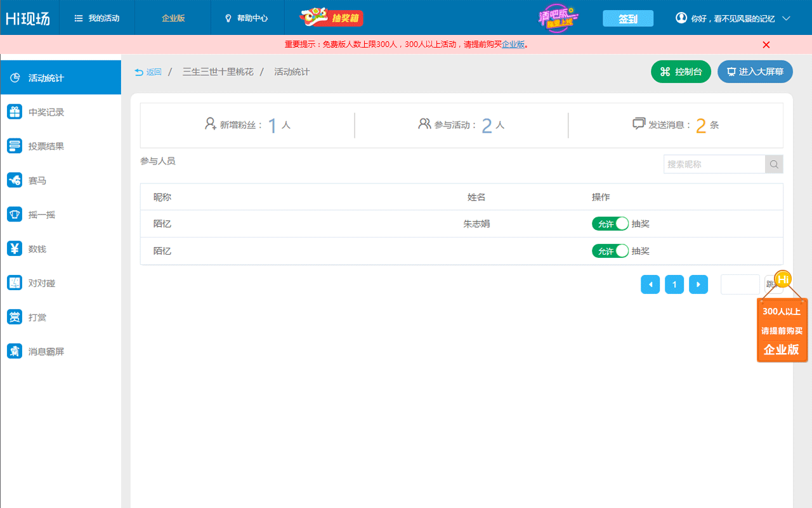This screenshot has width=812, height=508.
Task: Switch to 企业版 in top navigation
Action: point(173,18)
